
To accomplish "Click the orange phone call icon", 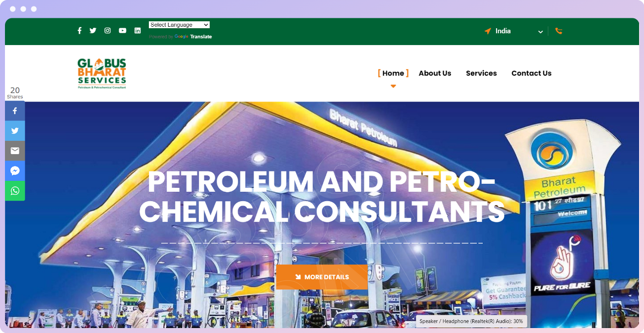I will 559,31.
